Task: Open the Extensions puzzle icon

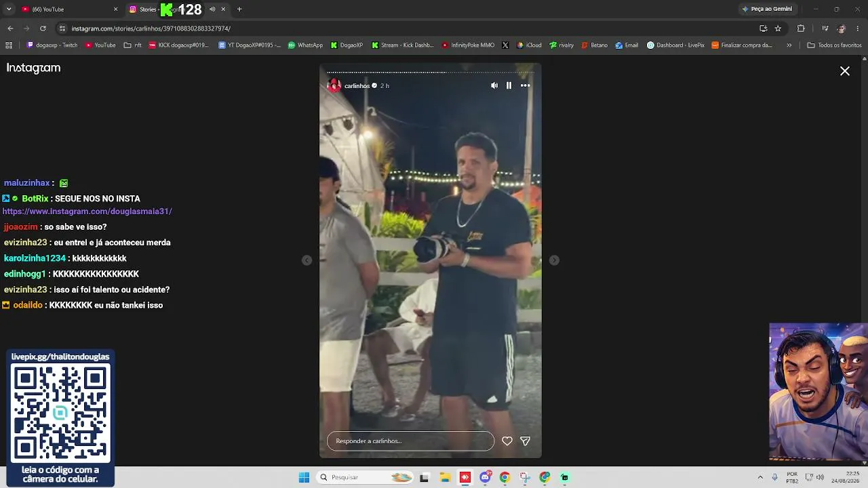Action: click(801, 28)
